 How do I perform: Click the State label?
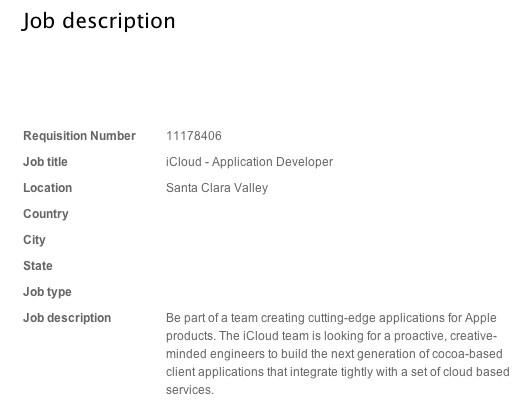tap(38, 266)
